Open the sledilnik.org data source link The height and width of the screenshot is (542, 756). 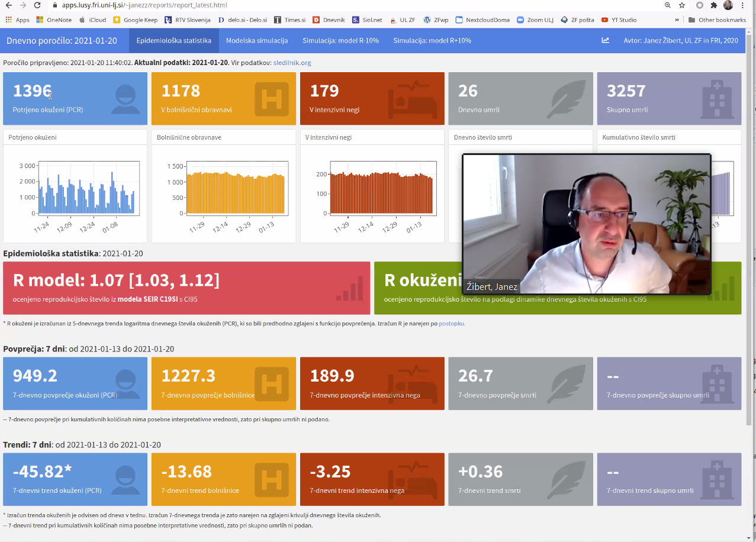click(x=292, y=63)
